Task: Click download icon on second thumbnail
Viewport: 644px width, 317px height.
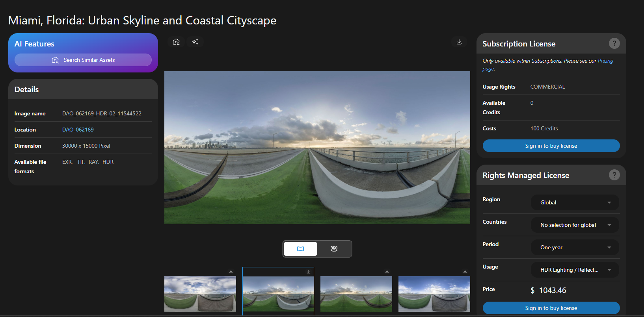Action: click(309, 272)
